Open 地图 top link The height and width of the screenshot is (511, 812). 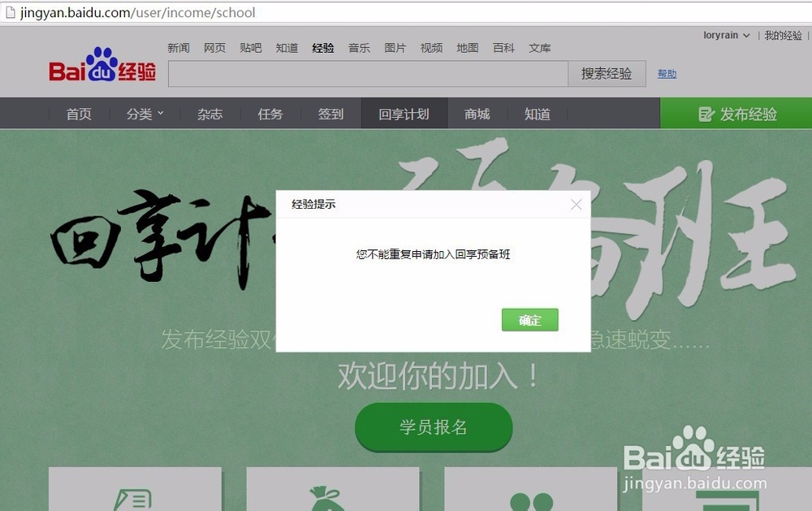[x=468, y=48]
